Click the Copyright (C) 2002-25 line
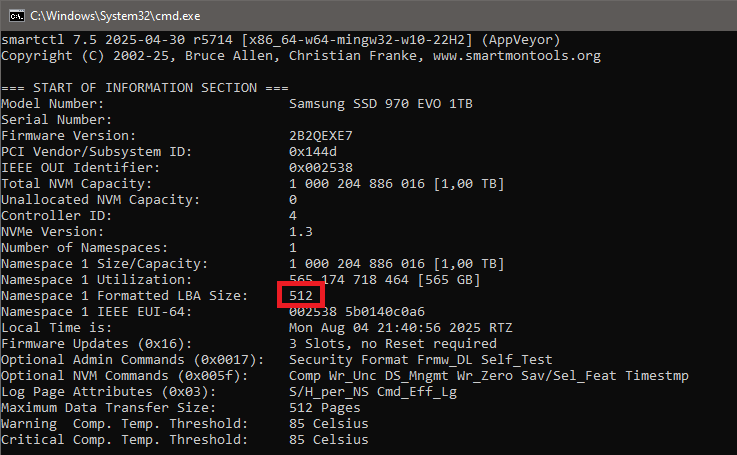This screenshot has height=455, width=737. [x=301, y=56]
